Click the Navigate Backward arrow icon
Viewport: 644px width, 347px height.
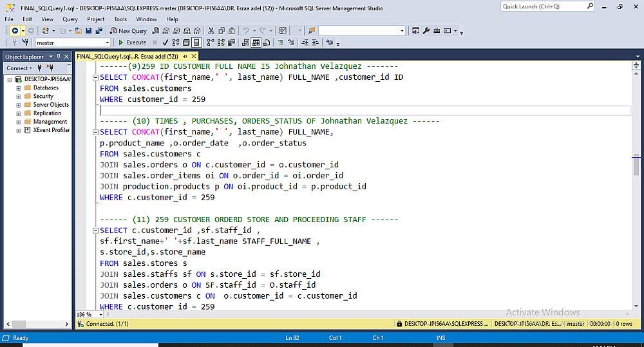pos(14,31)
